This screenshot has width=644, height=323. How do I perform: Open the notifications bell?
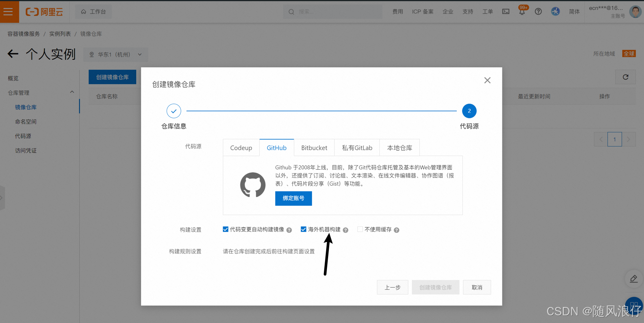pos(522,11)
